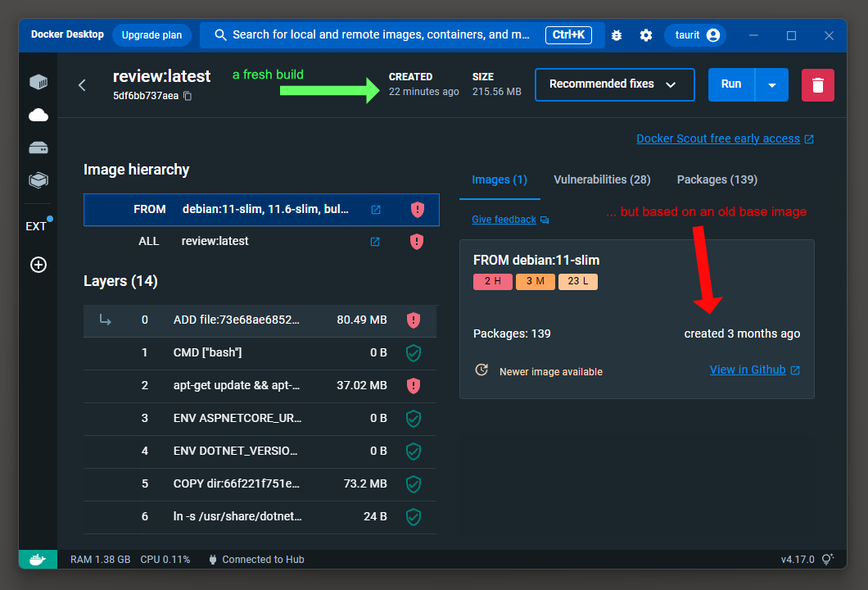Click green shield on COPY dir layer
Image resolution: width=868 pixels, height=590 pixels.
(414, 483)
